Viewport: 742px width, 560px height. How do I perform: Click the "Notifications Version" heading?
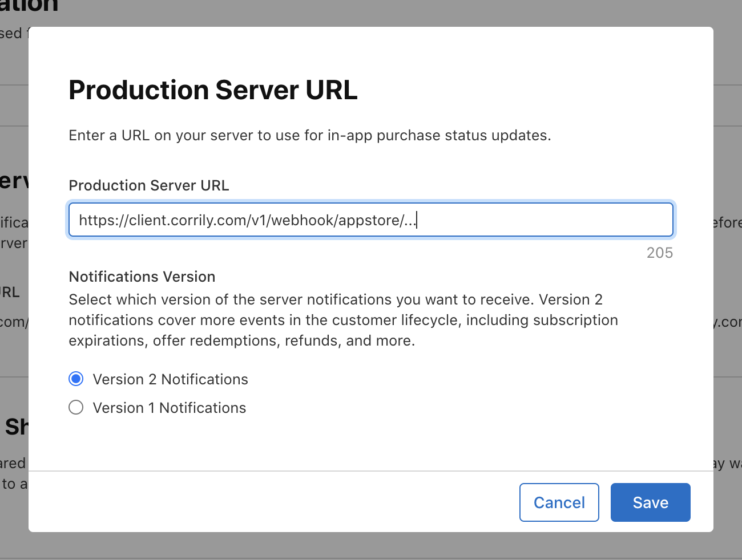coord(142,277)
